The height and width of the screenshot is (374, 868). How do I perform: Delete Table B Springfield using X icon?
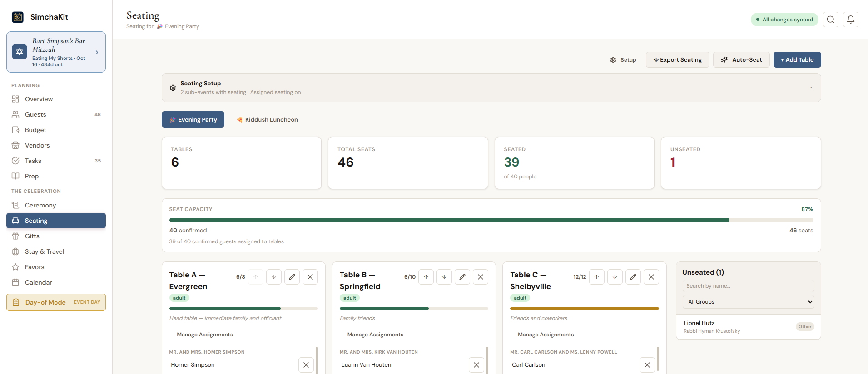pyautogui.click(x=481, y=277)
